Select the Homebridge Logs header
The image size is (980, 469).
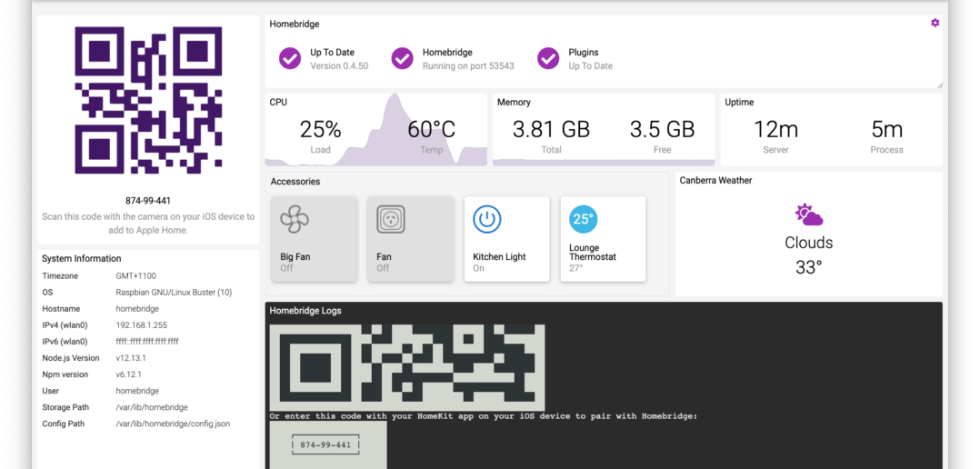tap(305, 311)
